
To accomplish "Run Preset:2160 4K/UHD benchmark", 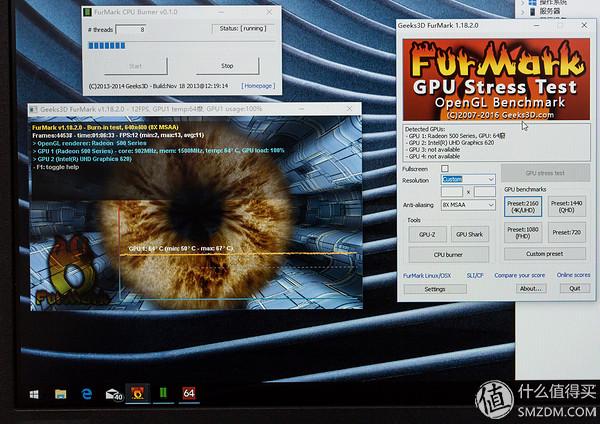I will coord(523,207).
